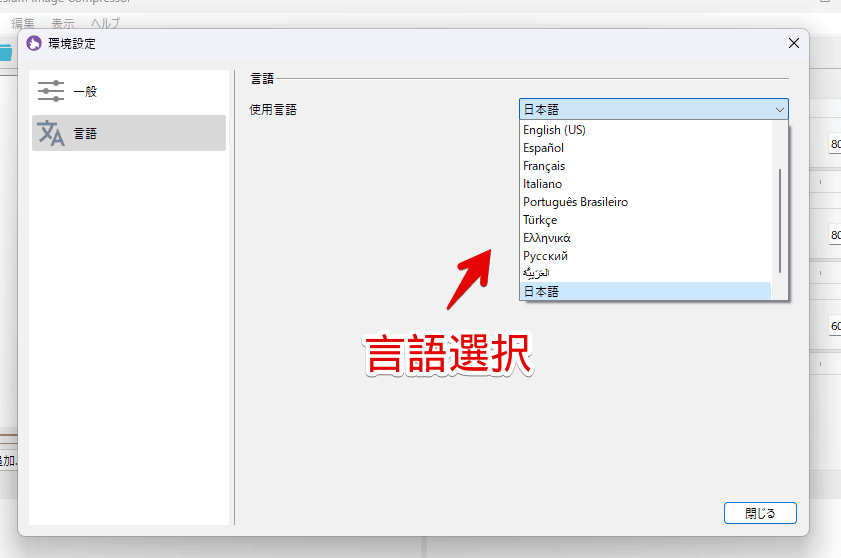Click the language translation icon in sidebar
841x558 pixels.
51,133
